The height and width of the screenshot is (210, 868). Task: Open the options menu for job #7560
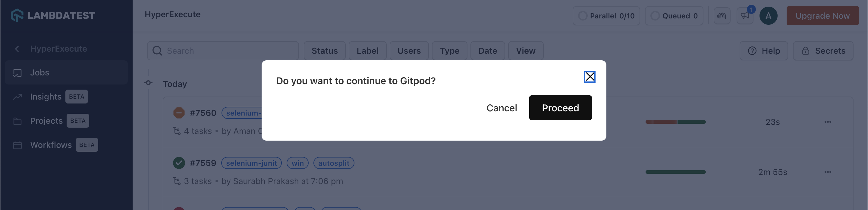[828, 122]
